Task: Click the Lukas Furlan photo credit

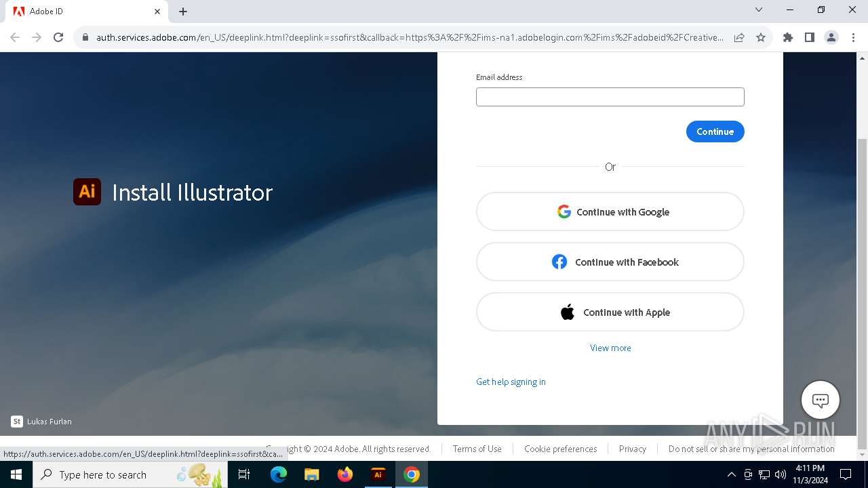Action: click(x=50, y=422)
